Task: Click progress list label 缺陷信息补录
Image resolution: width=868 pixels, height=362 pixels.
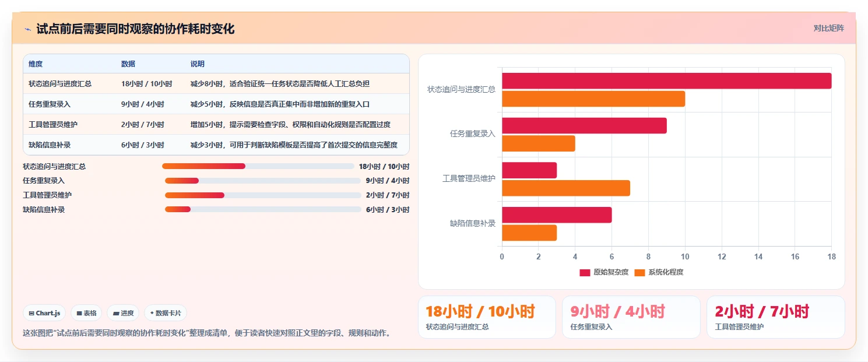Action: point(44,210)
